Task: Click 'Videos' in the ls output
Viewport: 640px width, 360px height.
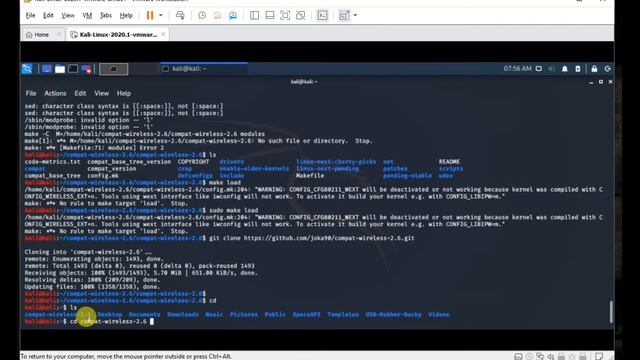Action: (x=438, y=315)
